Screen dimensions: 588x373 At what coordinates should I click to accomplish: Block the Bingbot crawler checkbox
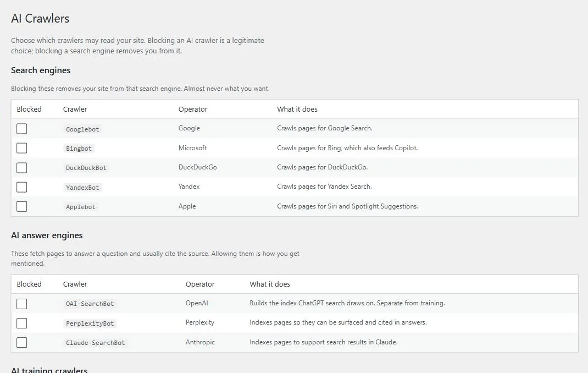coord(22,148)
